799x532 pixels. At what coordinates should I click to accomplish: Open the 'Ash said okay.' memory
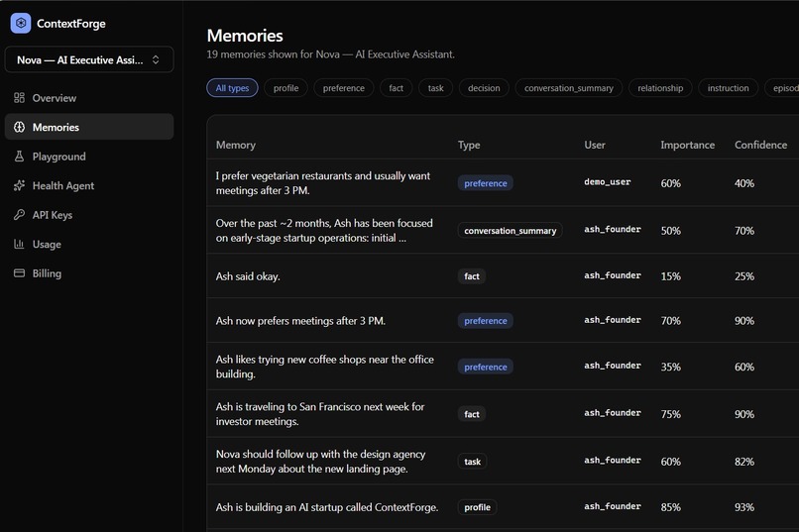[503, 276]
